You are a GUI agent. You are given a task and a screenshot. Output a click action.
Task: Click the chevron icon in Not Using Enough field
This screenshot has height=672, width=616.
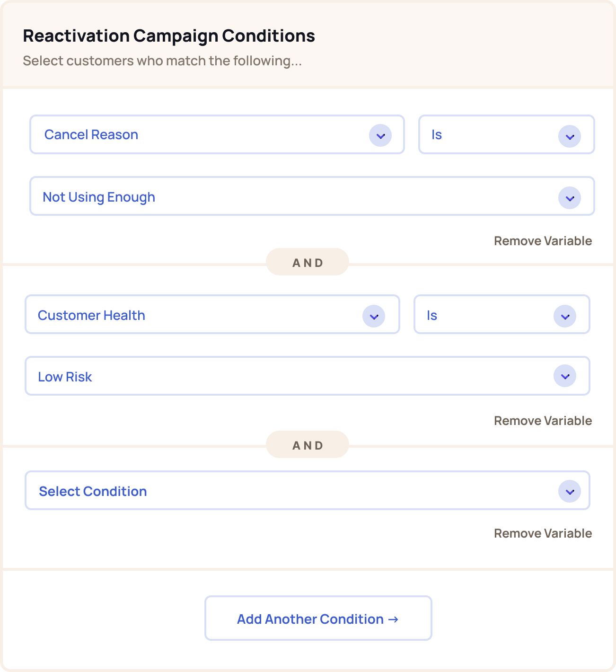coord(570,198)
